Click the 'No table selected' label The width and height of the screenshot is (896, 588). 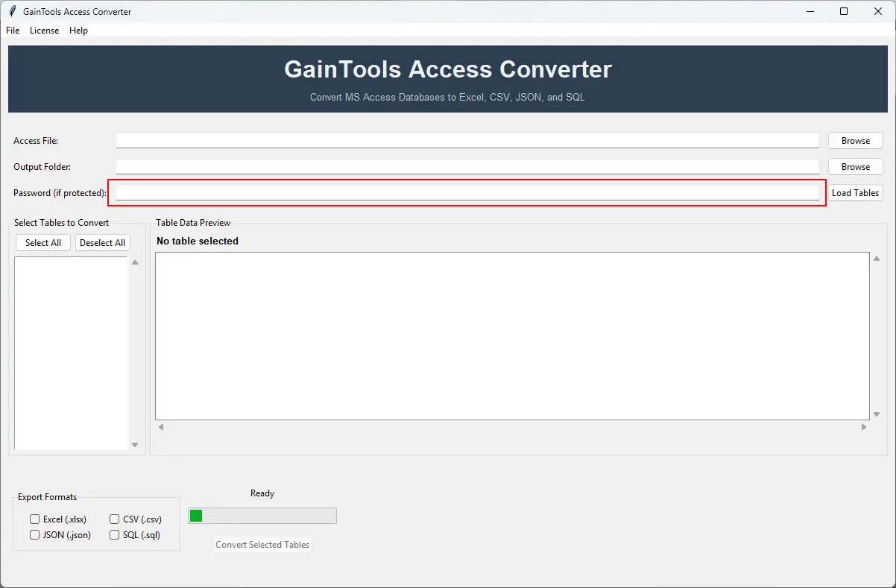click(198, 241)
